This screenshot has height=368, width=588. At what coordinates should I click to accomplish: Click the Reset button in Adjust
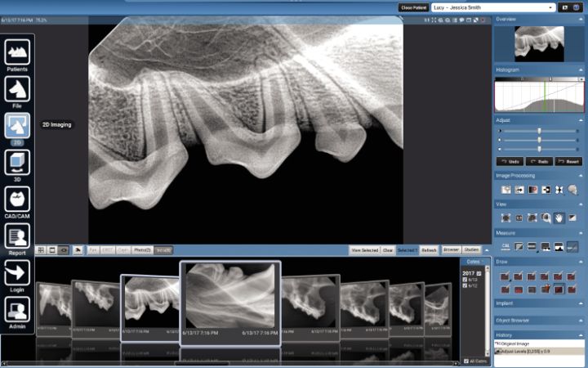pyautogui.click(x=568, y=161)
